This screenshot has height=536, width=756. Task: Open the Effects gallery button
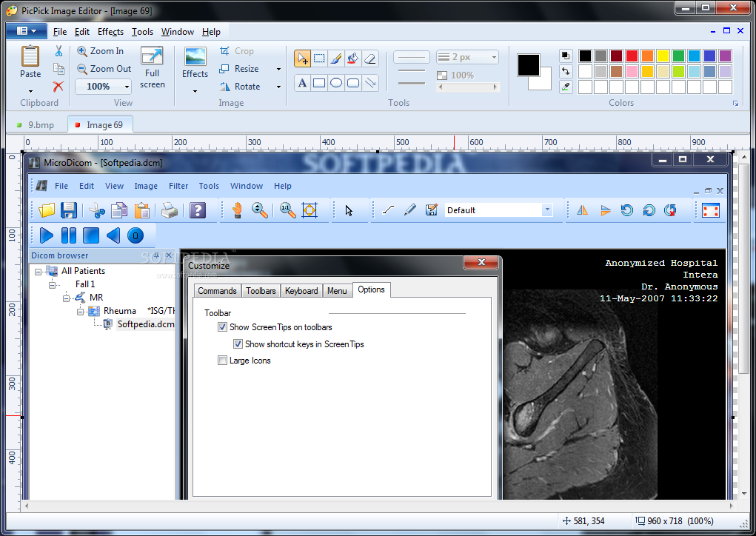(195, 62)
